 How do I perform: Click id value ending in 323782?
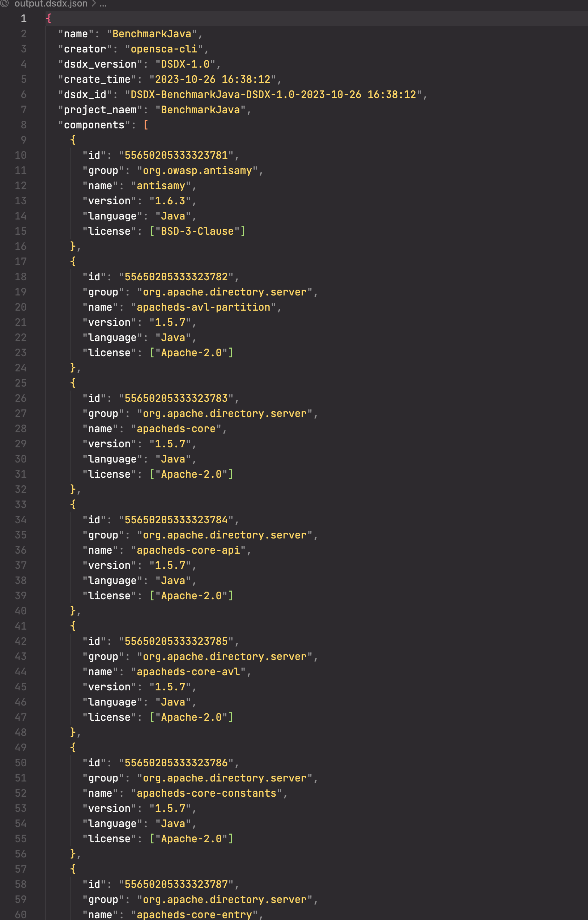tap(176, 277)
